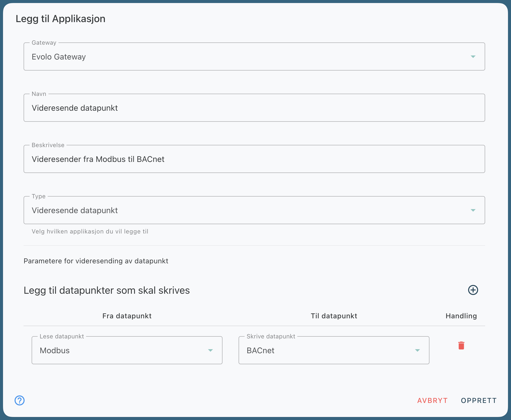The height and width of the screenshot is (420, 511).
Task: Open the help question mark icon
Action: [x=20, y=400]
